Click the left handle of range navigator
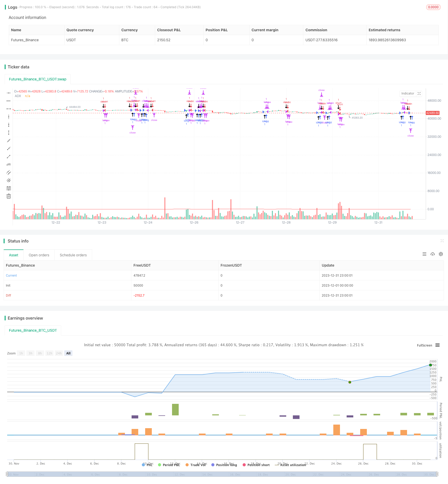This screenshot has width=448, height=484. click(7, 474)
